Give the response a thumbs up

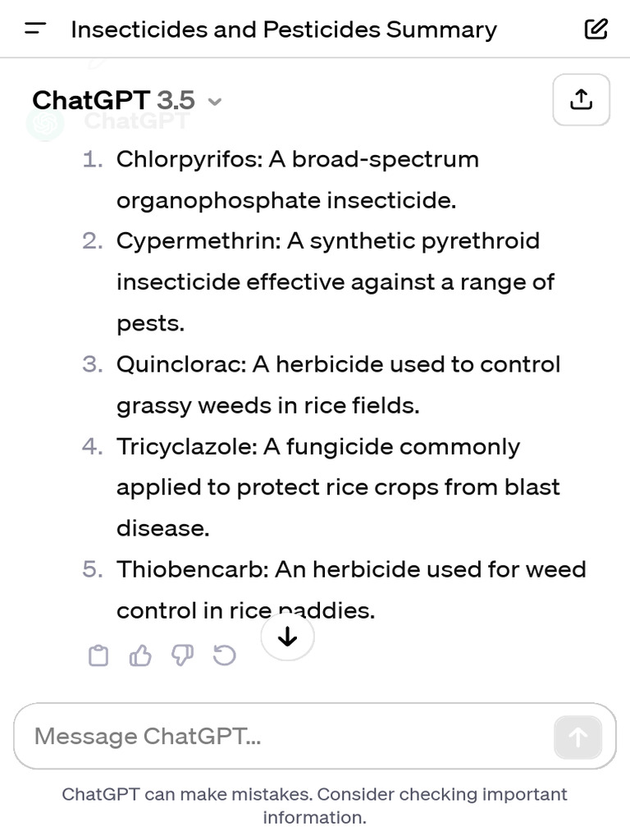pos(141,655)
